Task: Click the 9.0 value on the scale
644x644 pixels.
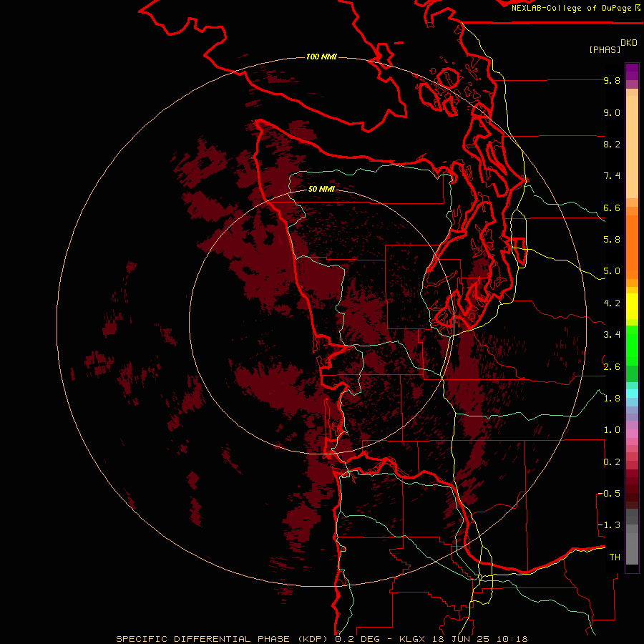Action: pyautogui.click(x=612, y=112)
